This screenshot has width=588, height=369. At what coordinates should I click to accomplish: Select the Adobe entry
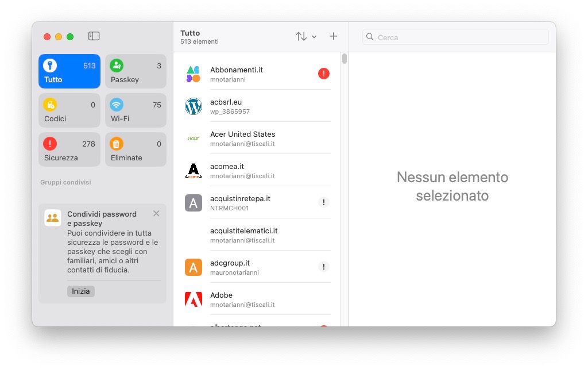tap(258, 299)
